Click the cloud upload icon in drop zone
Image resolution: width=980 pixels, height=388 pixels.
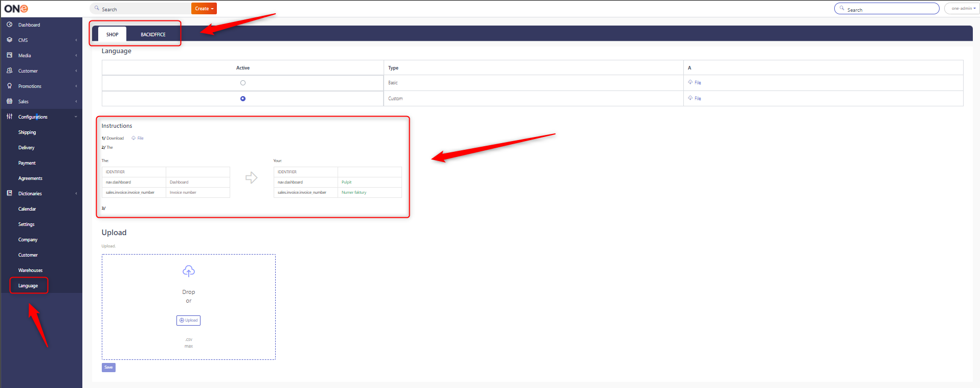(189, 271)
